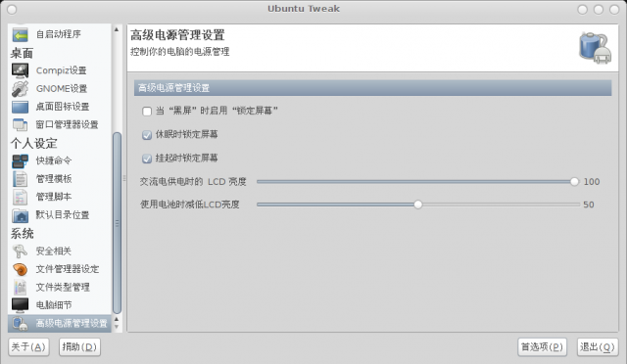Select 文件类型管理 label in sidebar
This screenshot has height=364, width=627.
click(63, 288)
